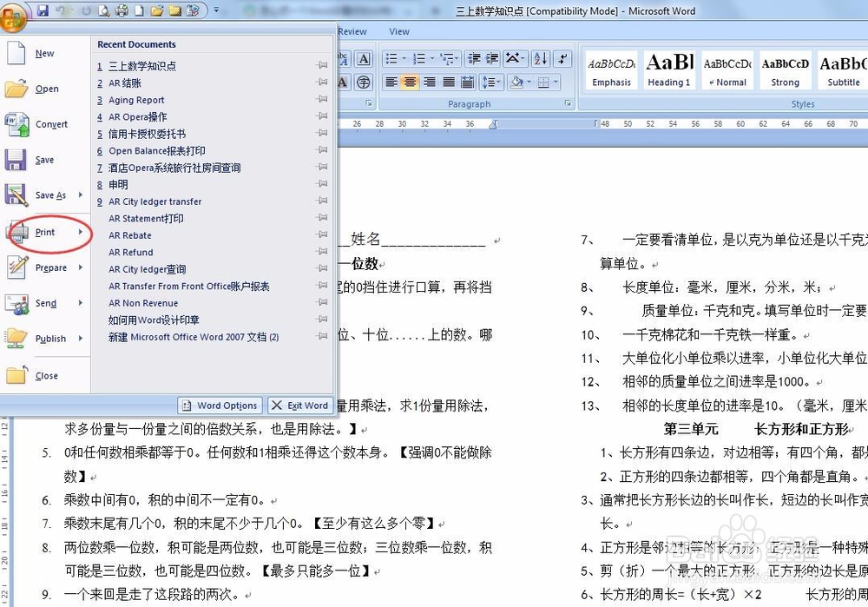Choose Save in Office menu
Image resolution: width=868 pixels, height=607 pixels.
click(44, 160)
